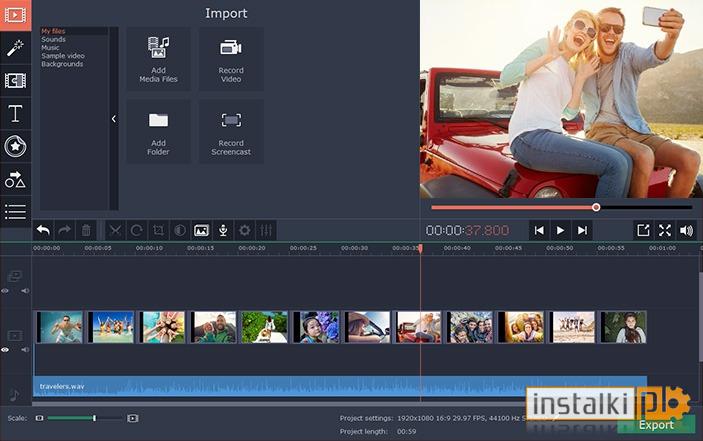This screenshot has height=441, width=703.
Task: Switch preview to full screen
Action: 665,230
